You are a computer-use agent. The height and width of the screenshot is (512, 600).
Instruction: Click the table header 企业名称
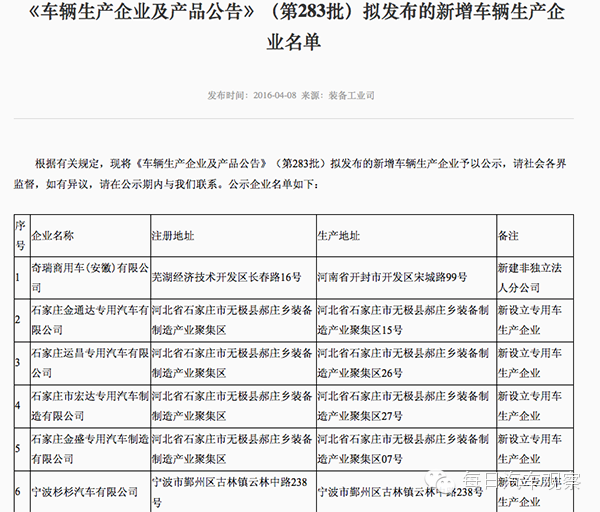52,236
